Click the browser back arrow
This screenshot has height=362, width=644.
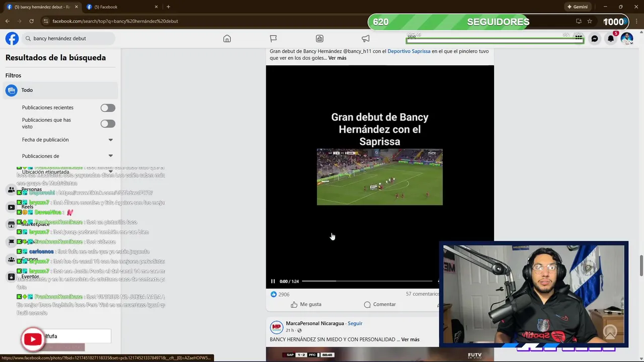(x=7, y=21)
